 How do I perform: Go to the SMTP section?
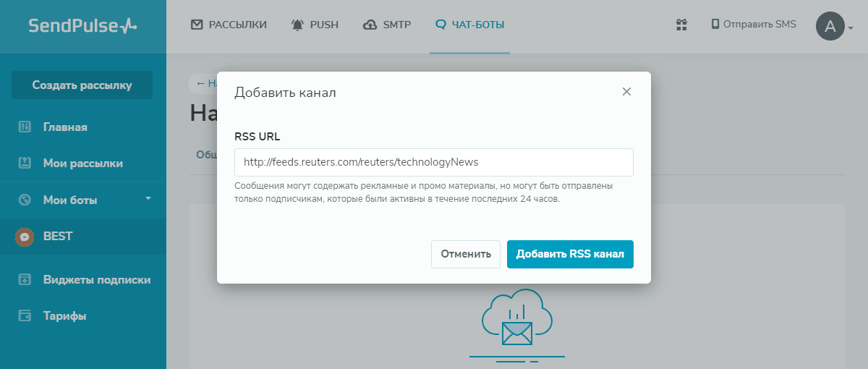tap(387, 25)
